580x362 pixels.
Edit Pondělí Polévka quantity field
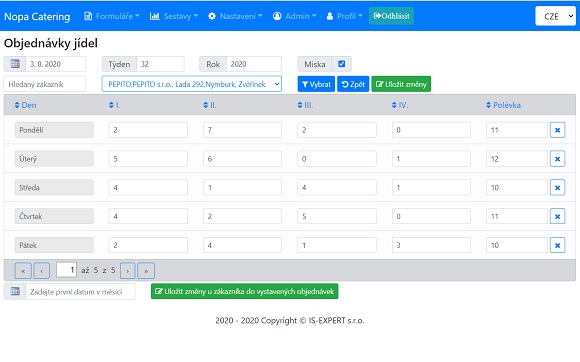pyautogui.click(x=517, y=130)
